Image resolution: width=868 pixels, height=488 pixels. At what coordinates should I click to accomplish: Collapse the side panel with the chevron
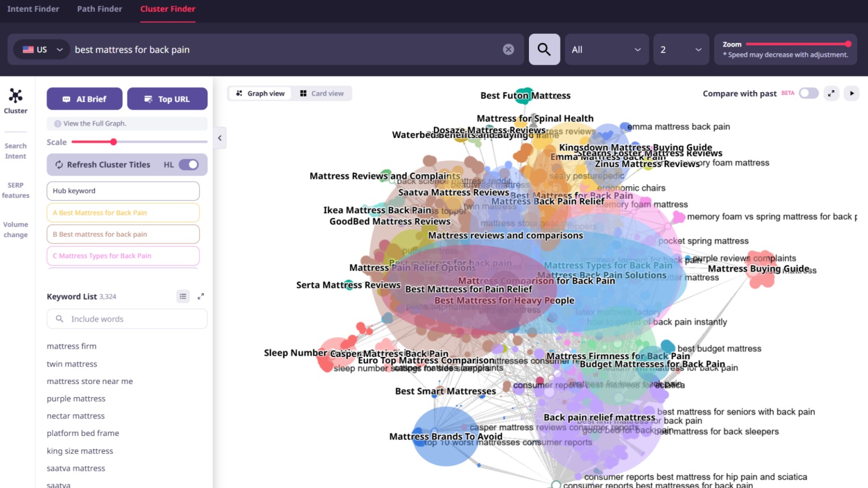pyautogui.click(x=220, y=137)
